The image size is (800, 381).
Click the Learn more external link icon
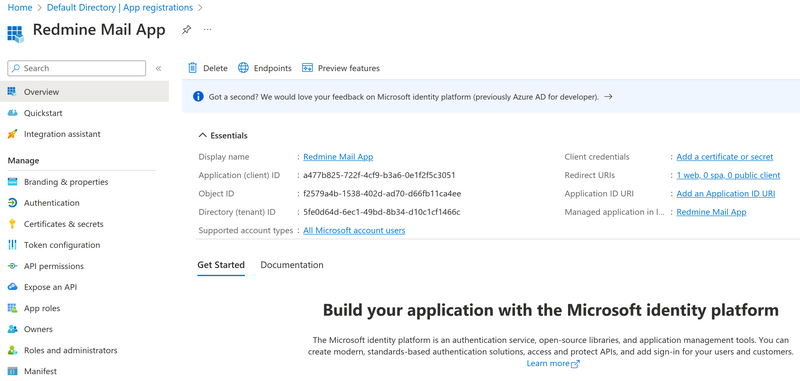(576, 364)
